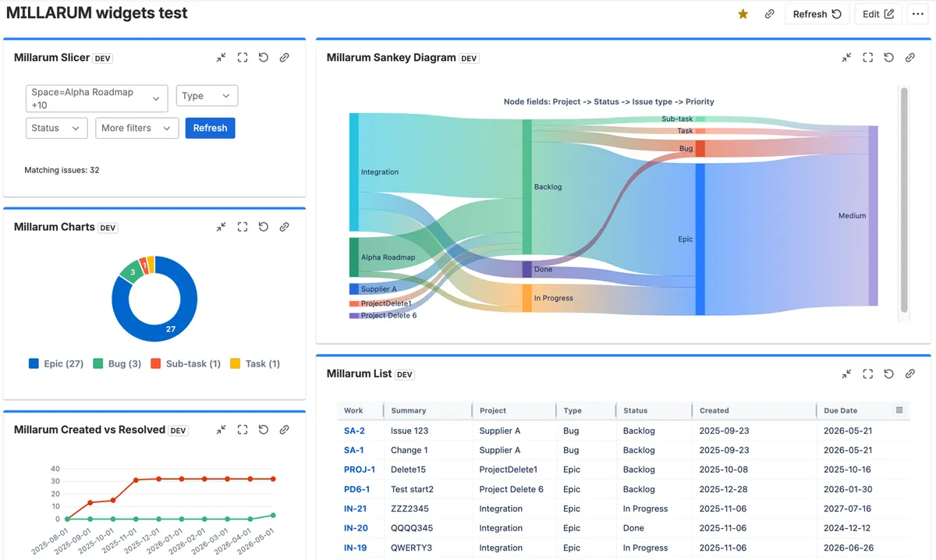Maximize the Created vs Resolved gadget
The height and width of the screenshot is (560, 936).
point(243,430)
